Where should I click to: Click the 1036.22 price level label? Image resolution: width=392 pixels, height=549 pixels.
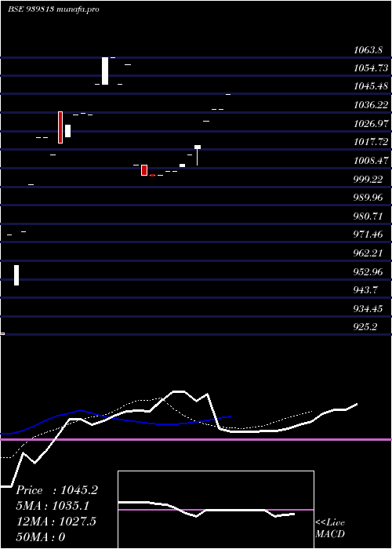click(x=371, y=104)
